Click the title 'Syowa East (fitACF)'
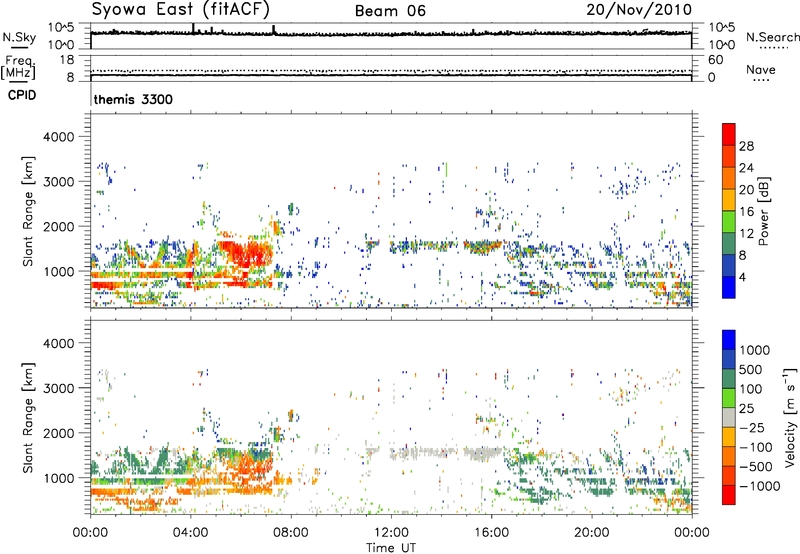The image size is (800, 554). point(181,10)
